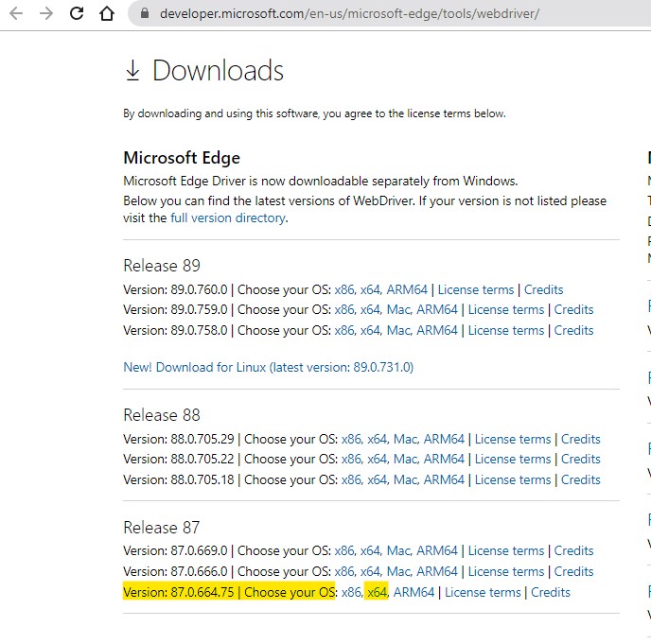This screenshot has width=651, height=644.
Task: Open License terms for version 88.0.705.18
Action: [512, 479]
